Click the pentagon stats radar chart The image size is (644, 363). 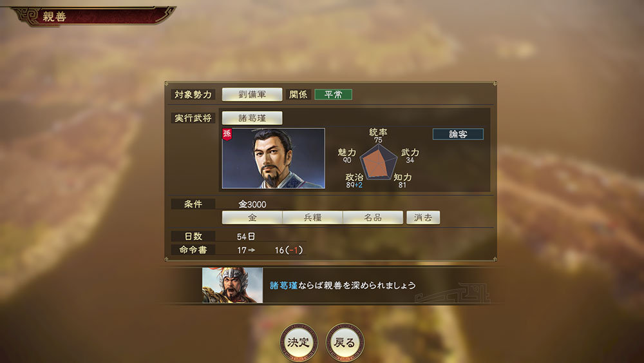coord(378,162)
